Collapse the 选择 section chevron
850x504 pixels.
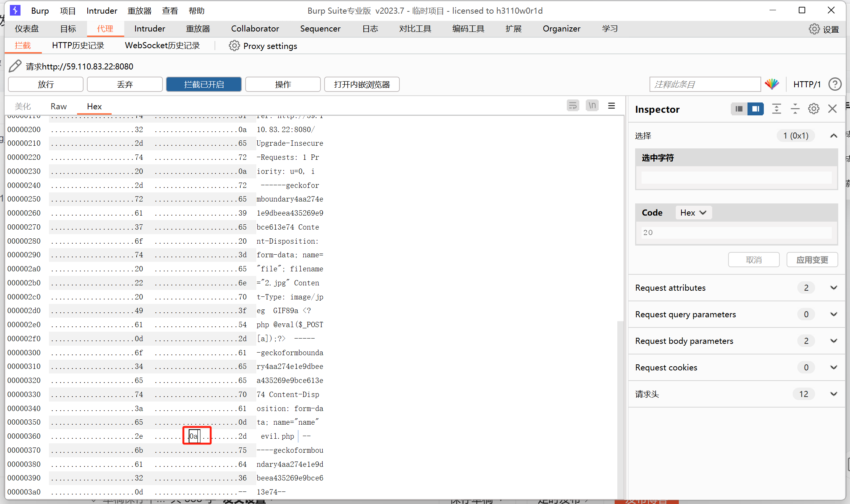[834, 135]
